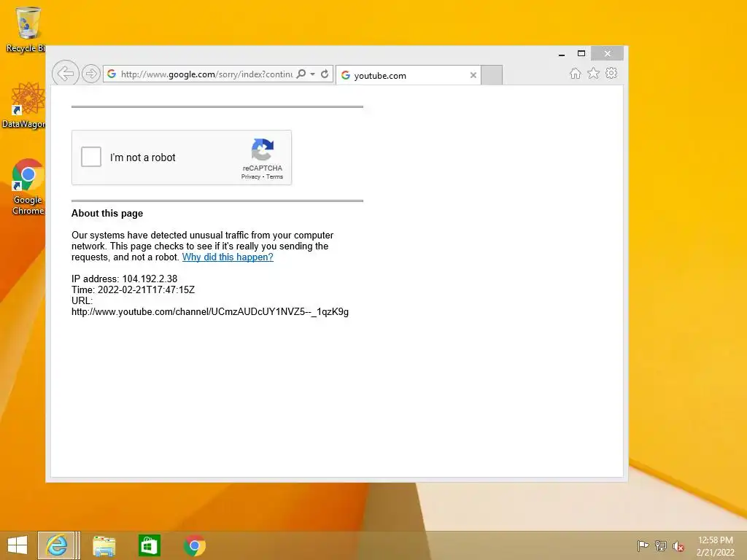747x560 pixels.
Task: Click the search magnifier in address bar
Action: point(301,74)
